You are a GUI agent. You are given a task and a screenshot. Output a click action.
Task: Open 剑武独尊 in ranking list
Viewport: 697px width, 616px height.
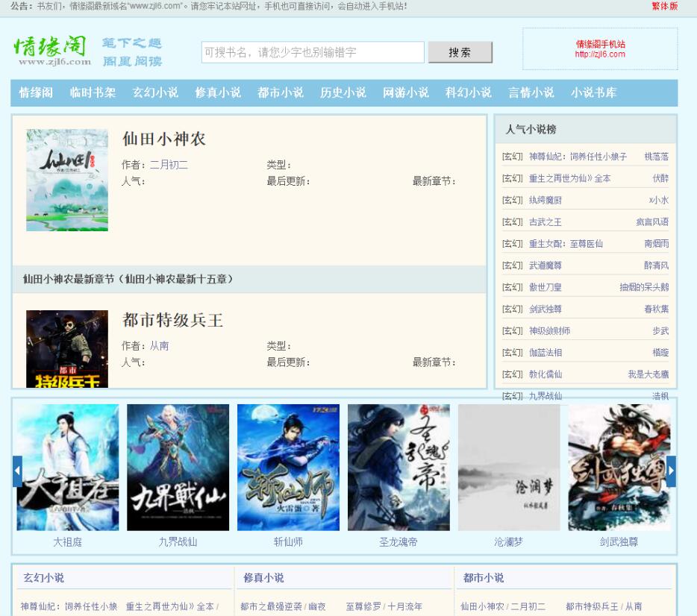[546, 309]
